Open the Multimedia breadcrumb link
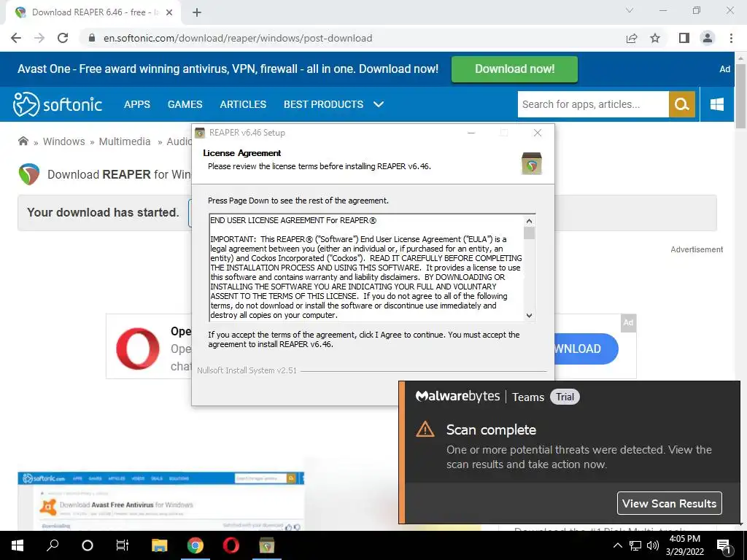This screenshot has width=747, height=560. click(124, 141)
